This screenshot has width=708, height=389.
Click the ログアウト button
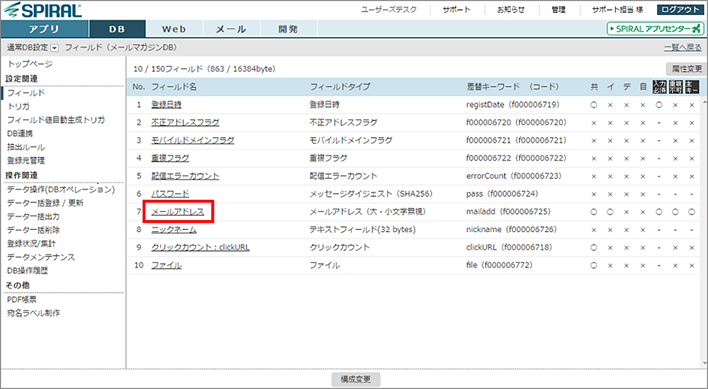(680, 9)
